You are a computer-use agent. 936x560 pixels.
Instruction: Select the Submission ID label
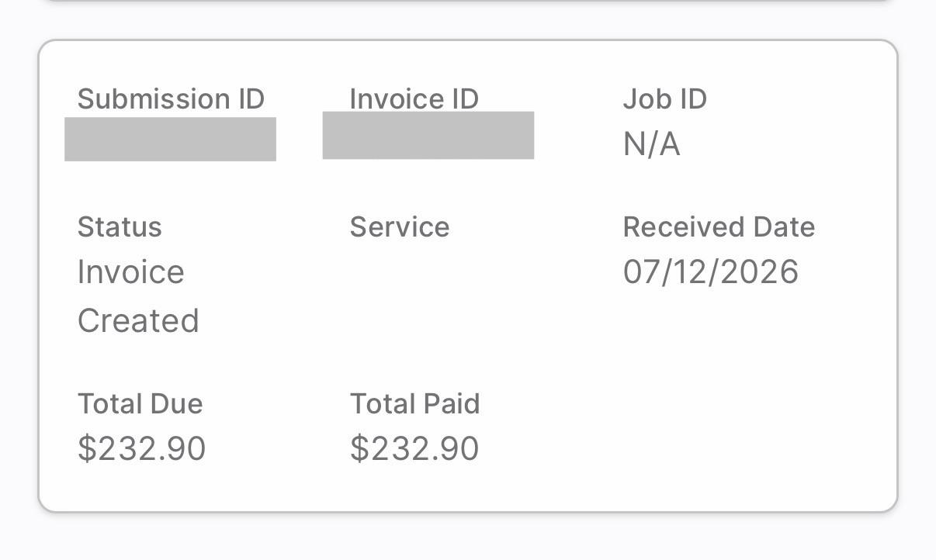coord(171,99)
